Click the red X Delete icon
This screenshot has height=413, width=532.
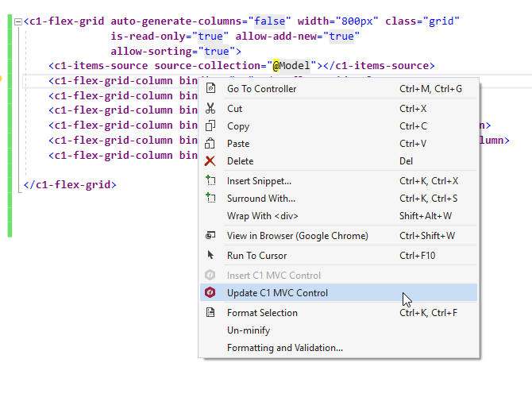coord(210,161)
